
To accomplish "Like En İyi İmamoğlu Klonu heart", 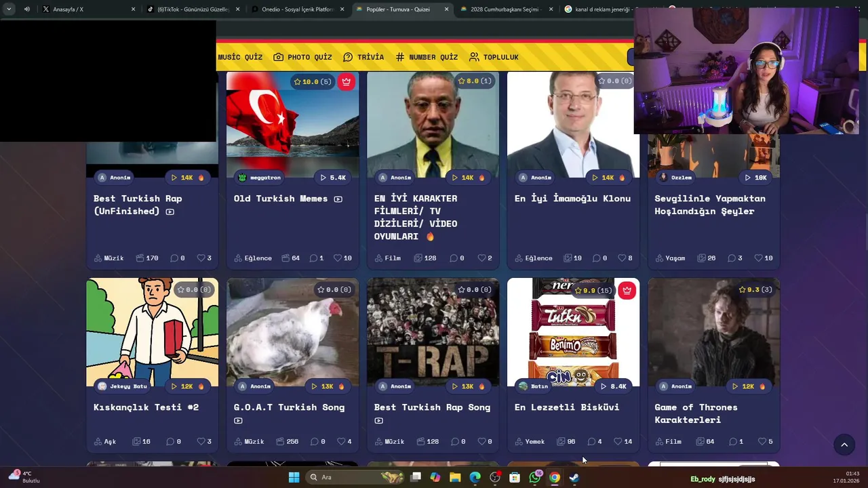I will tap(622, 258).
